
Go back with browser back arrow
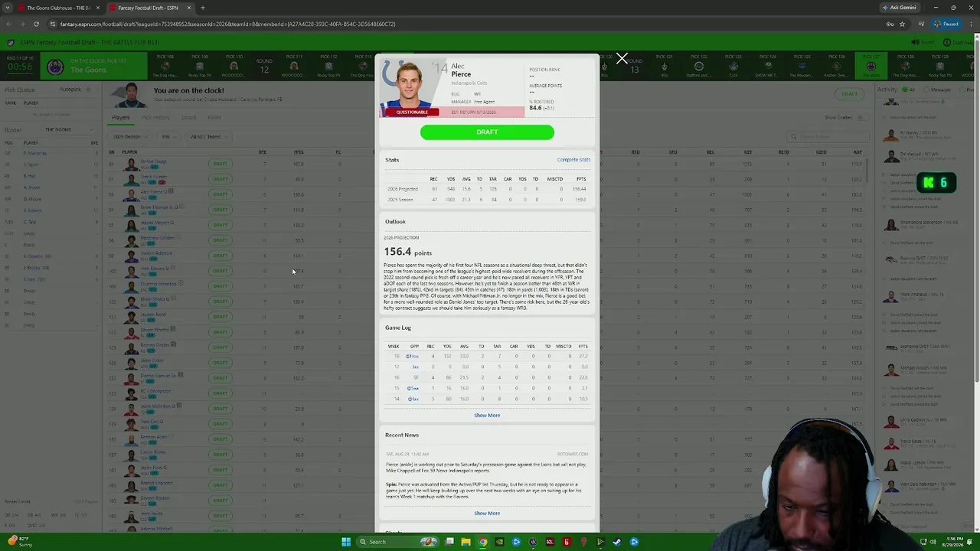(8, 24)
